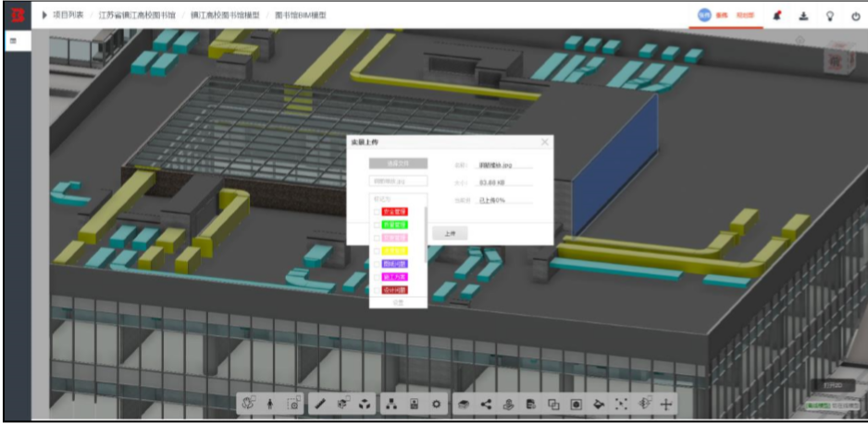
Task: Click the stamp markup icon
Action: (x=509, y=404)
